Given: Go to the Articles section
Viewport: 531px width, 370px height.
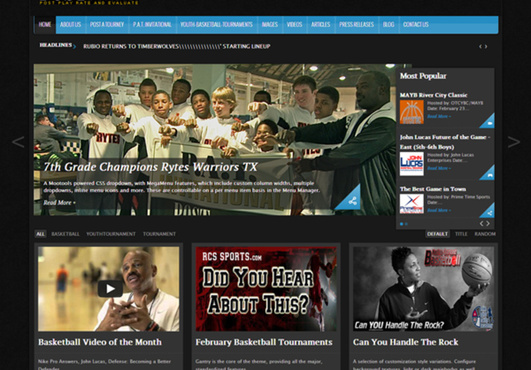Looking at the screenshot, I should (320, 25).
